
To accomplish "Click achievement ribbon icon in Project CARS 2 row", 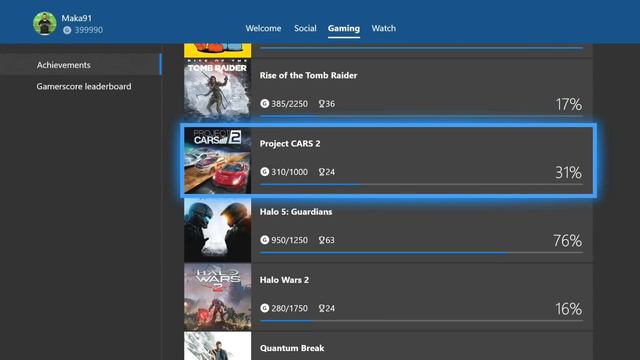I will coord(322,172).
